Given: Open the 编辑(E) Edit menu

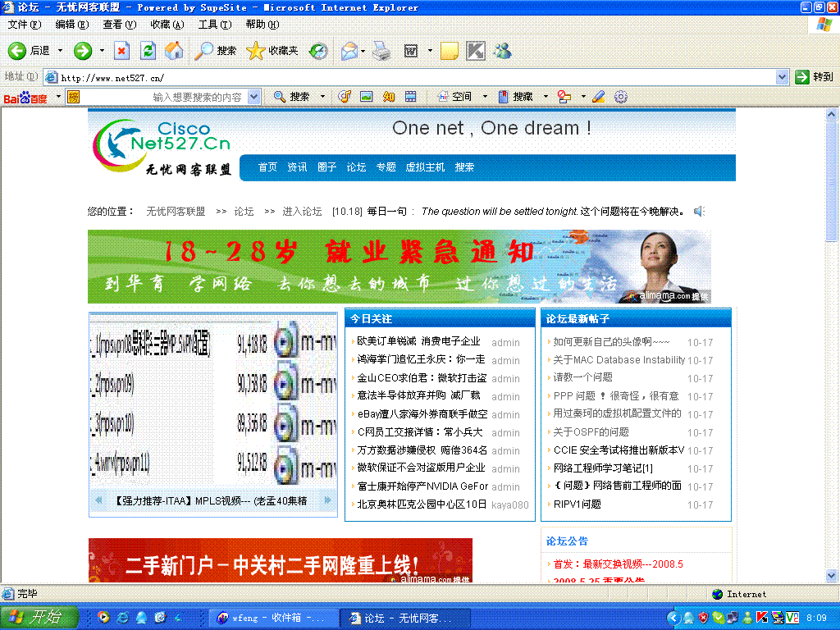Looking at the screenshot, I should pos(72,25).
